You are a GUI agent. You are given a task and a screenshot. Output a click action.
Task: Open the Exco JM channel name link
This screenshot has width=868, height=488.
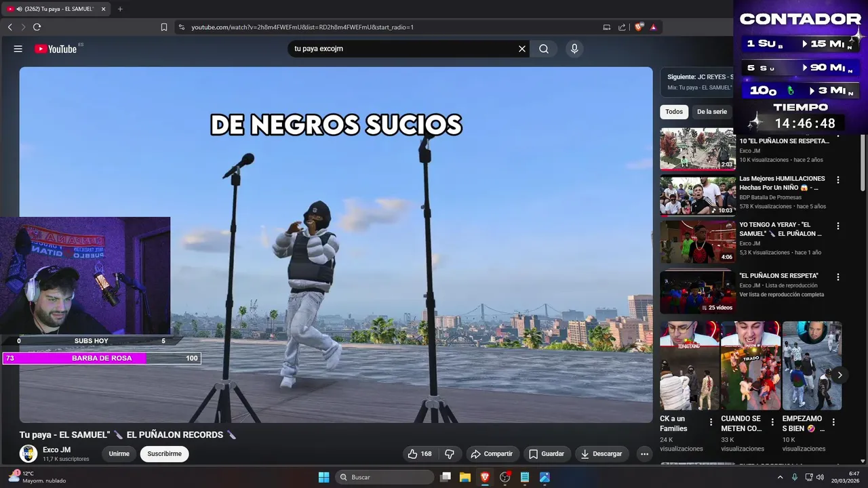click(x=57, y=449)
